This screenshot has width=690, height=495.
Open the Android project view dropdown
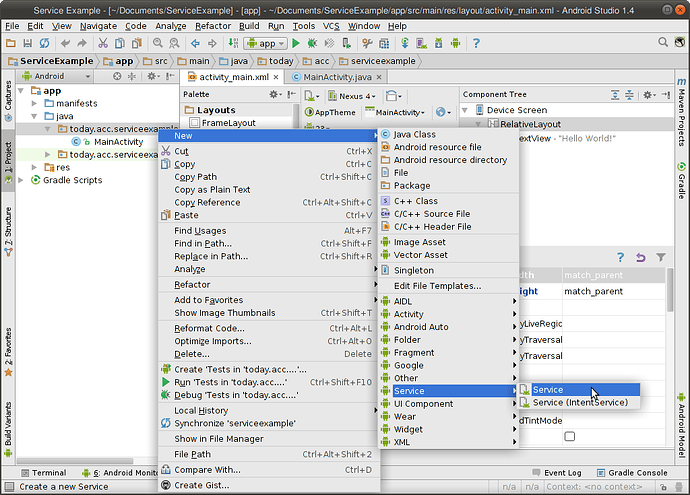(50, 76)
